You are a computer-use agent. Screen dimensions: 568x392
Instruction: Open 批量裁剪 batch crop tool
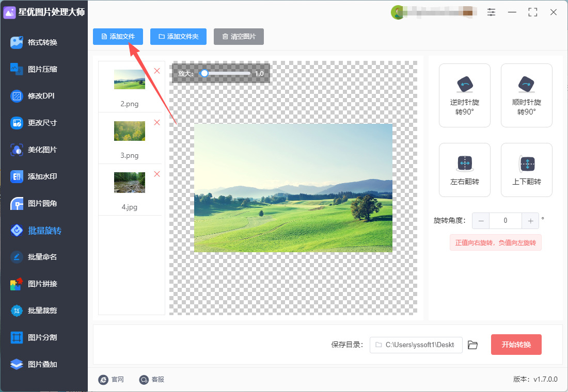tap(34, 311)
